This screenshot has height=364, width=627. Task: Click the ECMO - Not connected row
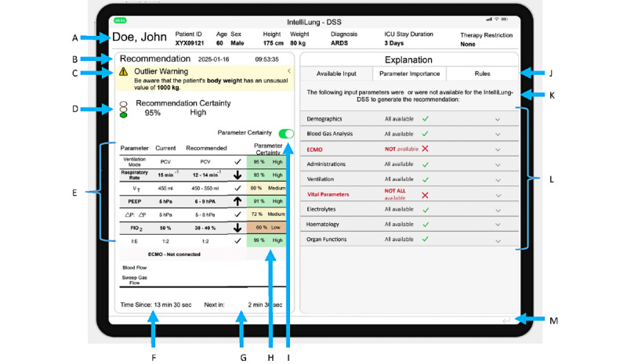[x=174, y=254]
